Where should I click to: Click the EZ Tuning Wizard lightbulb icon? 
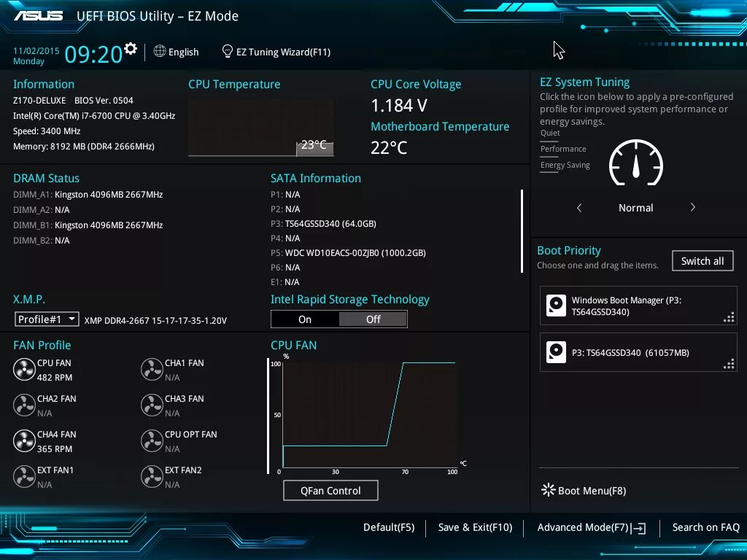228,51
